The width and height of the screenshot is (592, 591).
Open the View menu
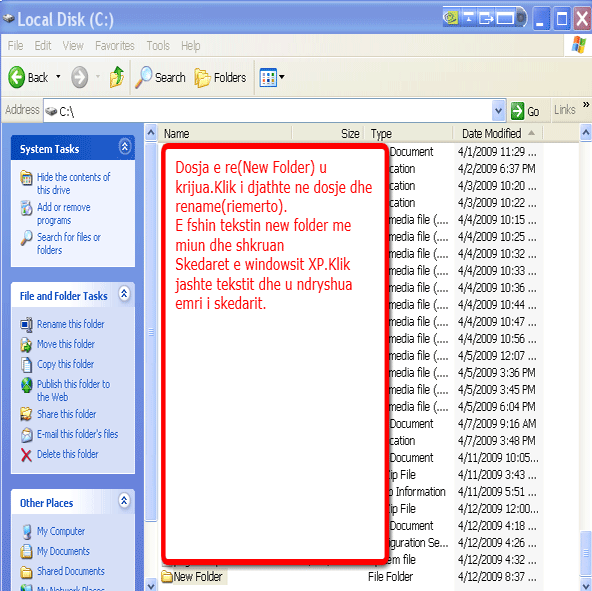(x=73, y=46)
